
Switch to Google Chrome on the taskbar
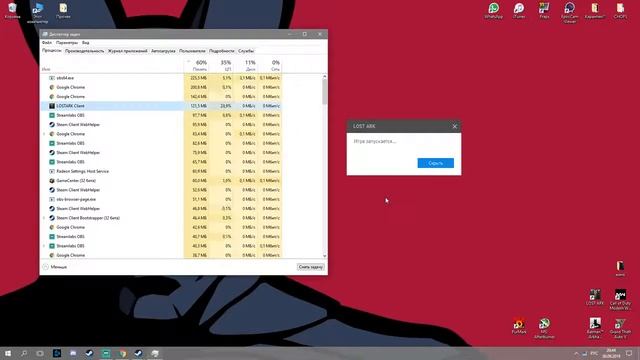click(122, 353)
